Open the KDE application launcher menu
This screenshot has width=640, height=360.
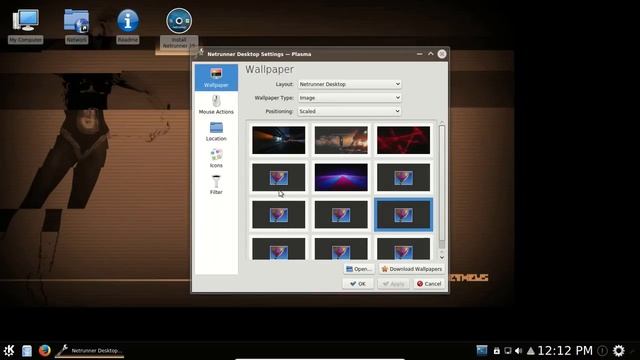tap(9, 350)
